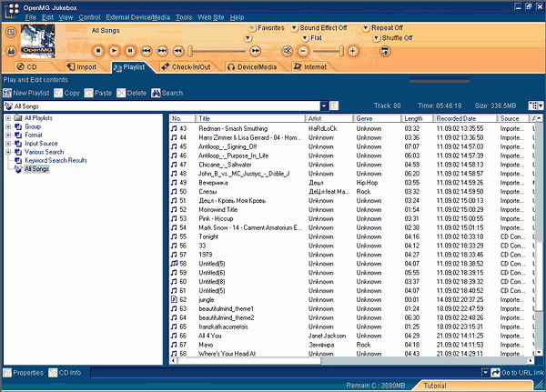Click the top-left display mode icon
Image resolution: width=546 pixels, height=392 pixels.
(11, 33)
